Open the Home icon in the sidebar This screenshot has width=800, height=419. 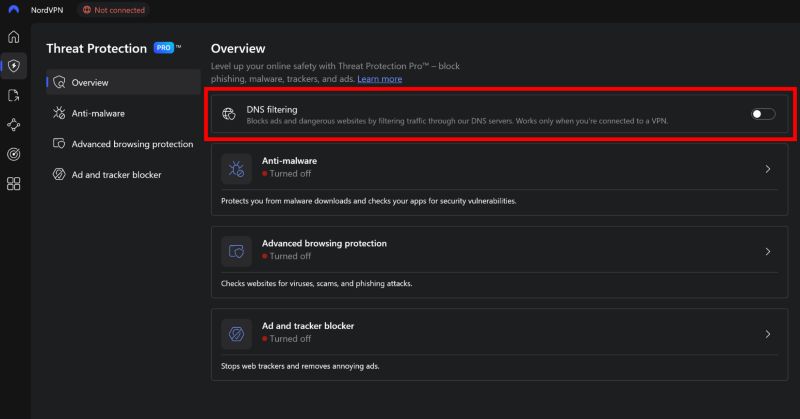click(x=14, y=37)
